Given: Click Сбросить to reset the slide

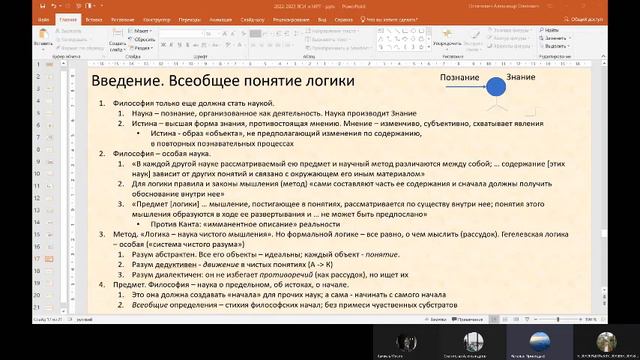Looking at the screenshot, I should click(x=142, y=40).
